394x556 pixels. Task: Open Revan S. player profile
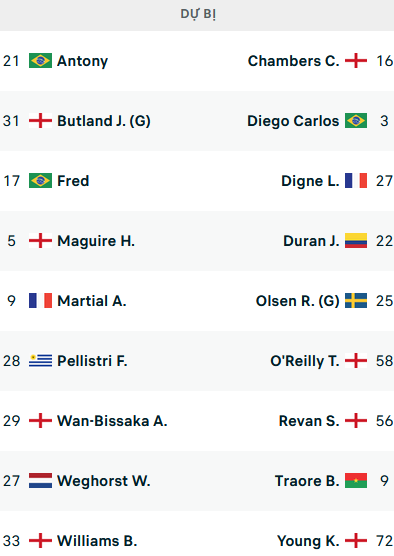[309, 421]
